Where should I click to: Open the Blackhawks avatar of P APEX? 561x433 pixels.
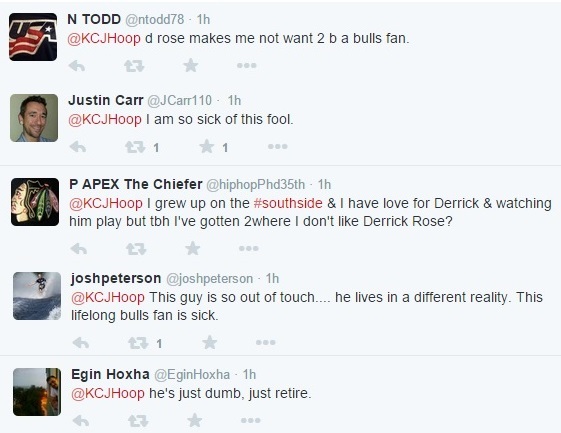click(35, 202)
